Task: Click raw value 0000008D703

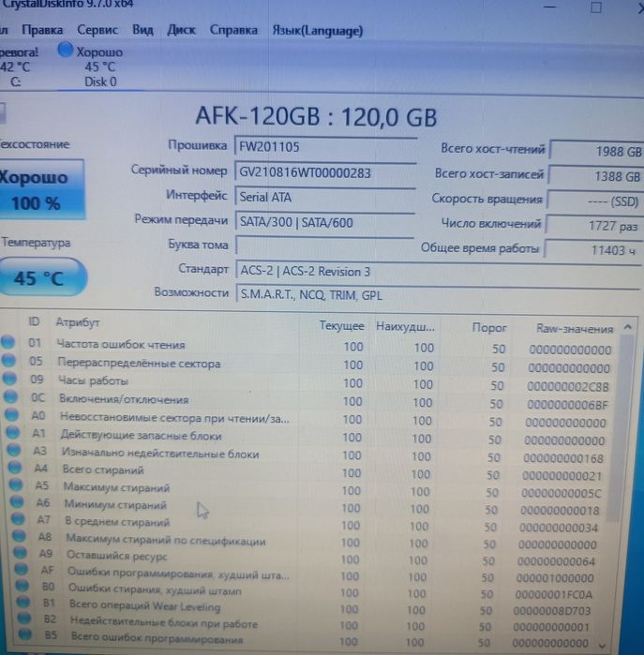Action: [552, 611]
